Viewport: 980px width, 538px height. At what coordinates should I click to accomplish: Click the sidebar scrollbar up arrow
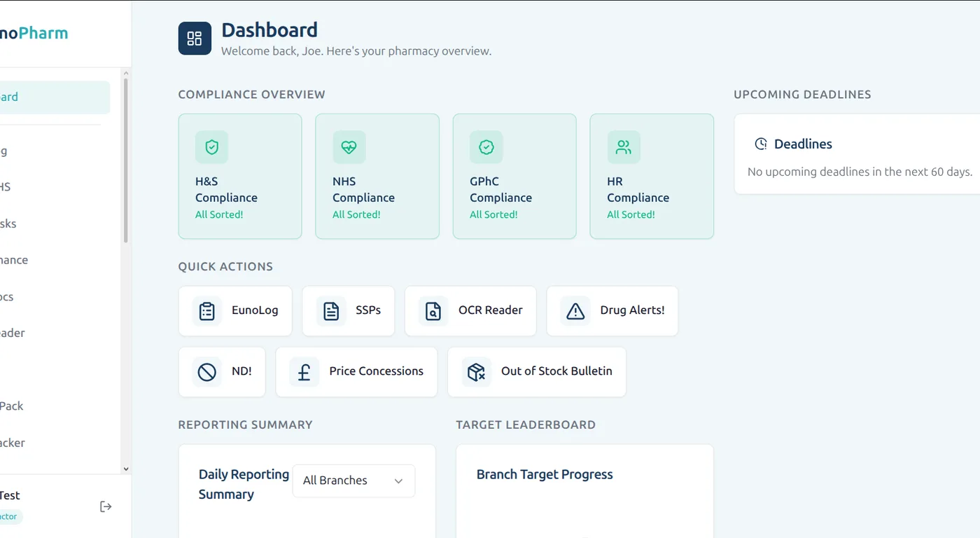click(126, 73)
